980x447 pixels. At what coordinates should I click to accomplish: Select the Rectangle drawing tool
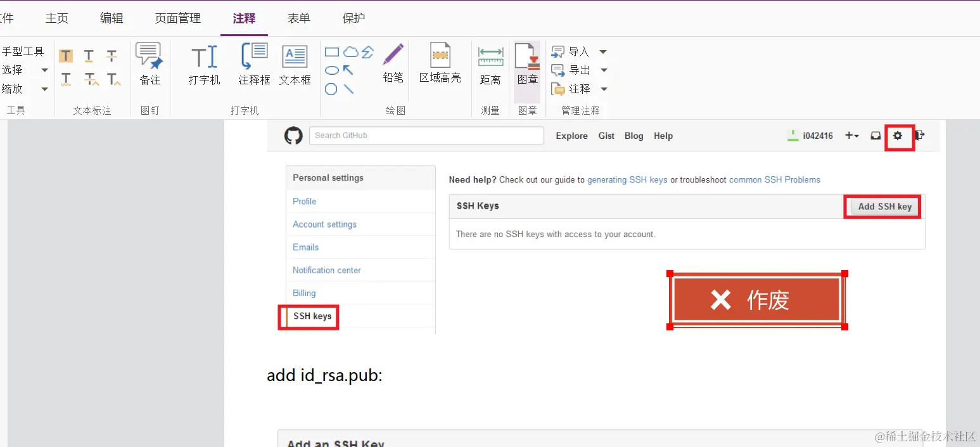[x=332, y=52]
